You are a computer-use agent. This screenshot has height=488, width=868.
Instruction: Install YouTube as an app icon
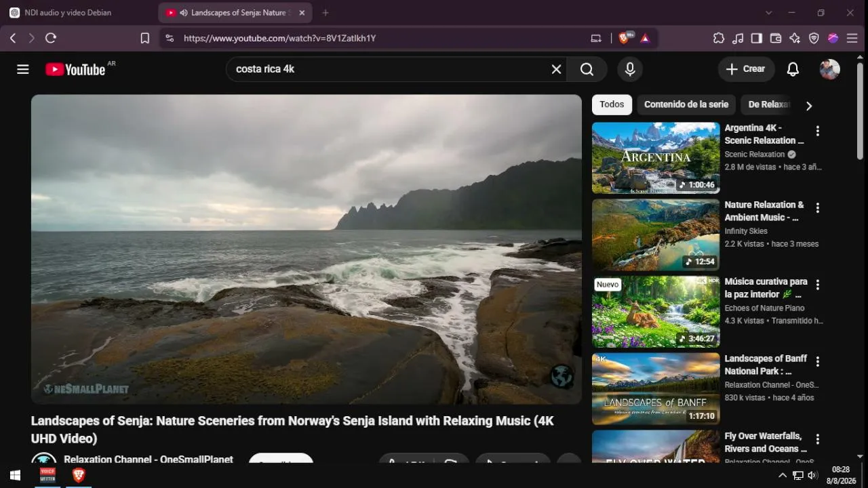[596, 39]
